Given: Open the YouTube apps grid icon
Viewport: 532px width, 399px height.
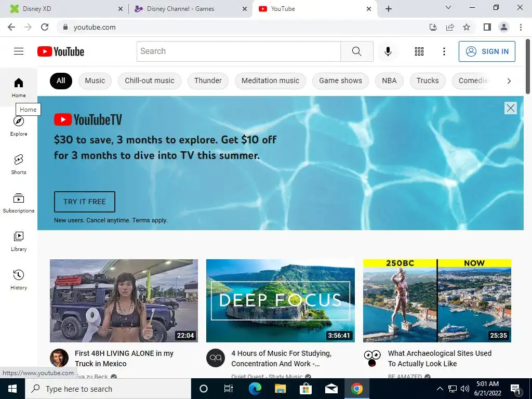Looking at the screenshot, I should coord(419,51).
